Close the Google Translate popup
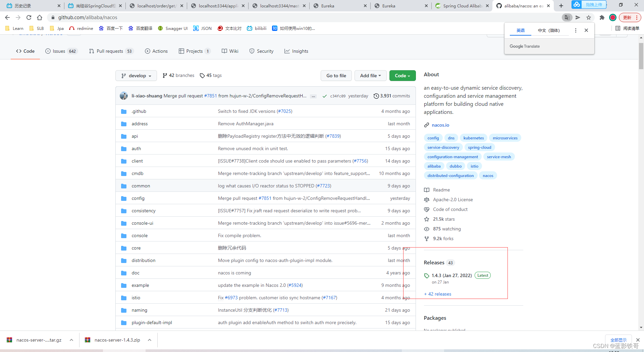Screen dimensions: 644x352 click(x=586, y=30)
